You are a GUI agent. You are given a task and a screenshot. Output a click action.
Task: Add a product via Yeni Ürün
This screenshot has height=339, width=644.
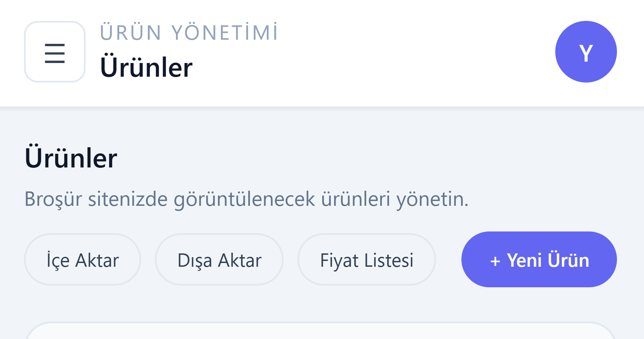click(539, 260)
